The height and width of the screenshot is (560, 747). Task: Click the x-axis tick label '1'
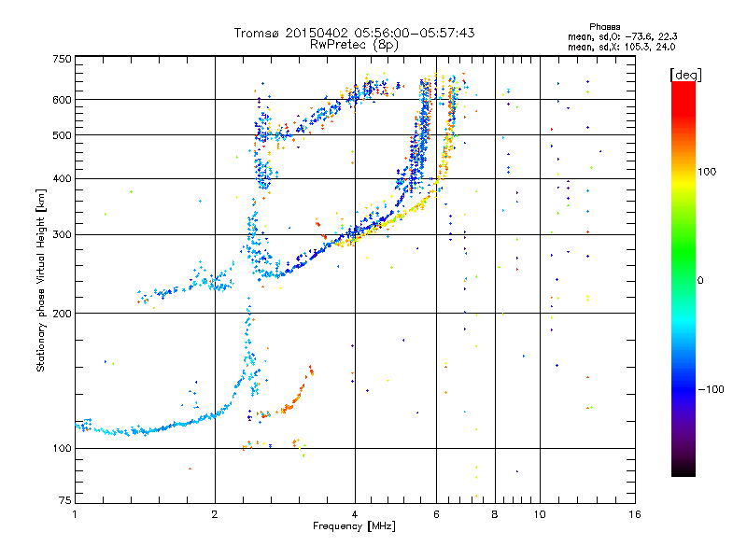[75, 514]
